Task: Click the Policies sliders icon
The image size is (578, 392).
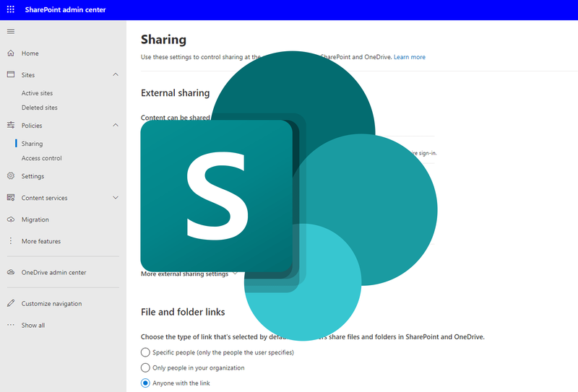Action: 11,126
